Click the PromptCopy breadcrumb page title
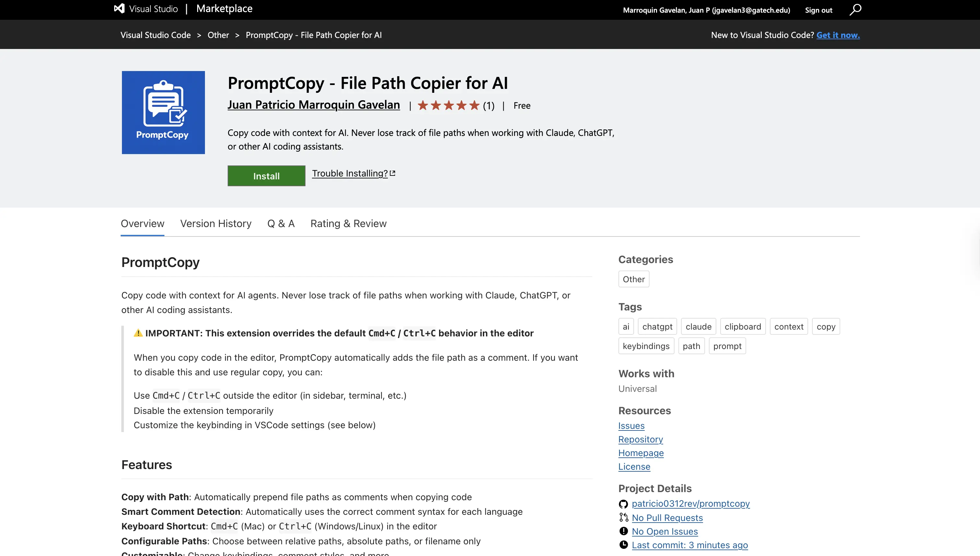 click(x=314, y=35)
